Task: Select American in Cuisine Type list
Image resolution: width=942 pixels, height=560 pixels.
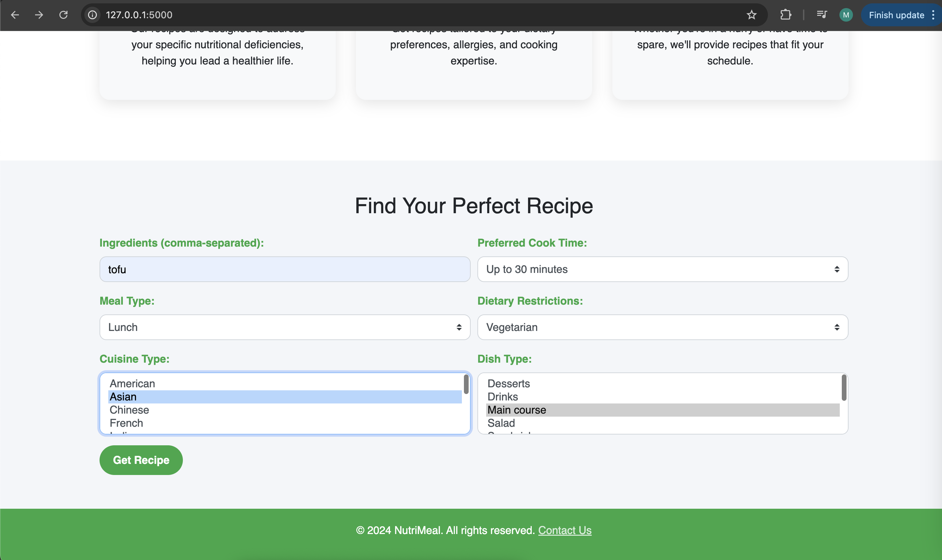Action: [x=133, y=383]
